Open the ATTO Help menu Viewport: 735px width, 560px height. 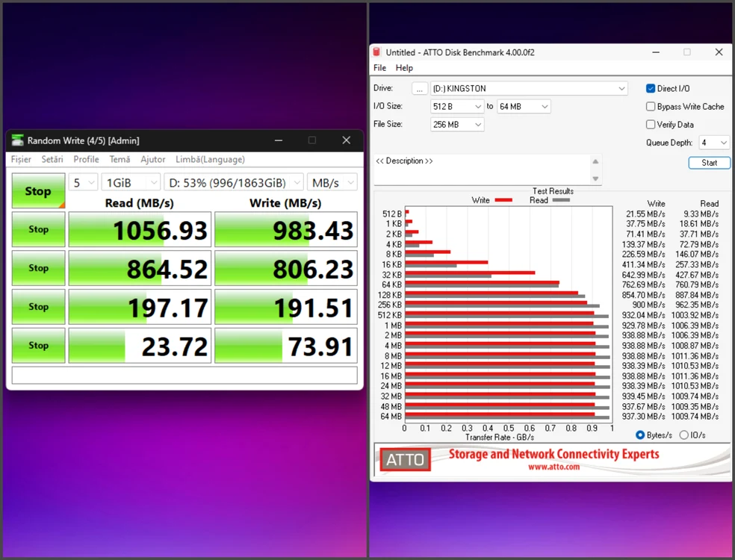[x=404, y=68]
